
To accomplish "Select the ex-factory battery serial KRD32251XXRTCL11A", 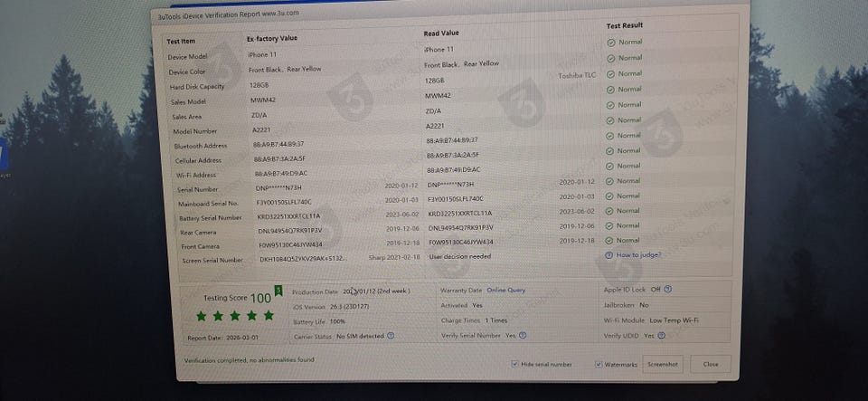I will (288, 216).
